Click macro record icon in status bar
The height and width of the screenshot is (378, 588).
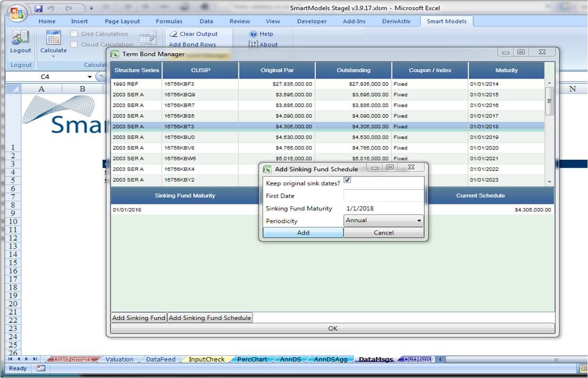(41, 368)
